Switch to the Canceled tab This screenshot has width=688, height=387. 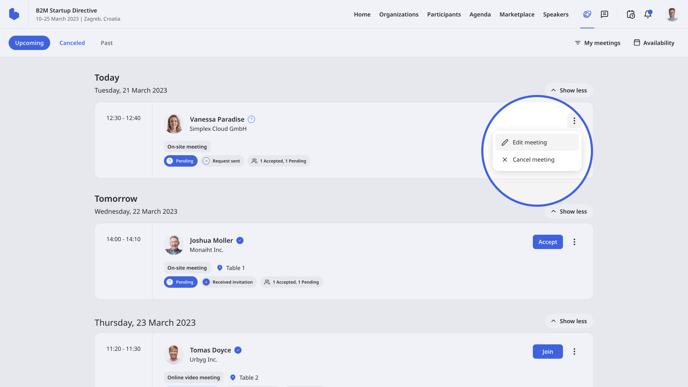tap(72, 43)
